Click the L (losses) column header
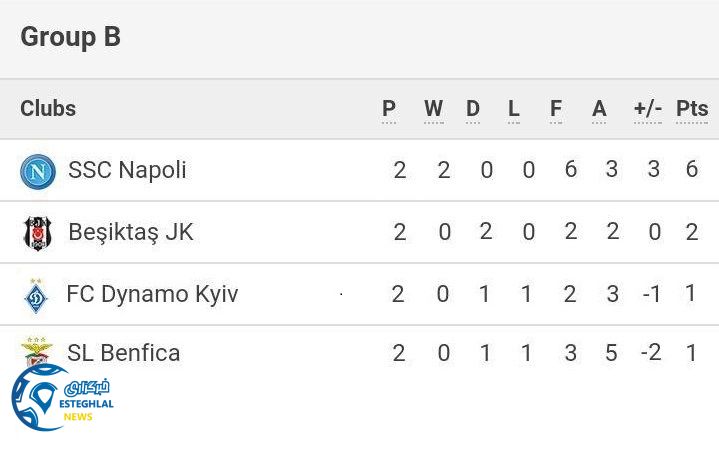 click(514, 109)
